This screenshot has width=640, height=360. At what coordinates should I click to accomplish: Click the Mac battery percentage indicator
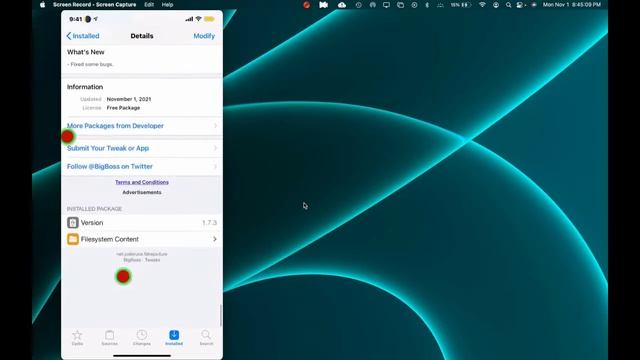[461, 5]
